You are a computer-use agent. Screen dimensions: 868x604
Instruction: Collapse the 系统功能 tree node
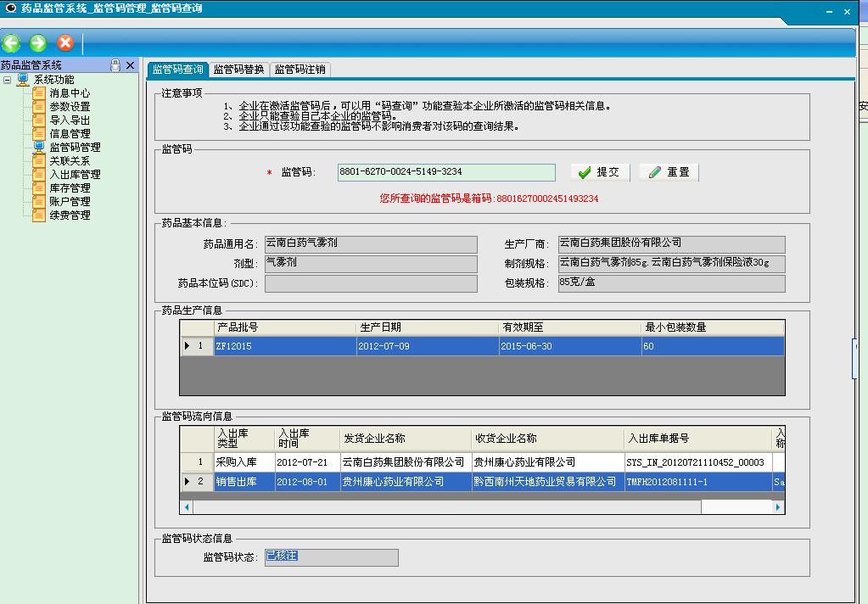[7, 80]
